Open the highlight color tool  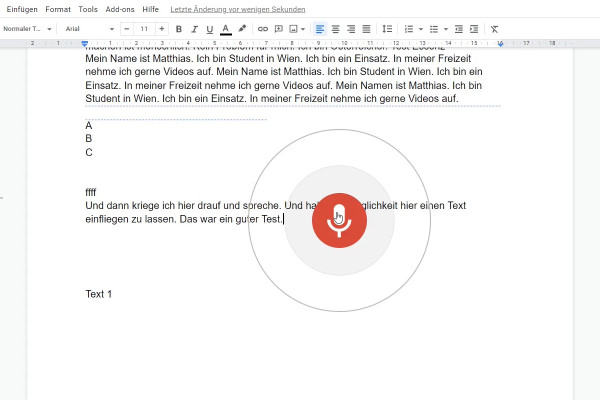point(242,29)
